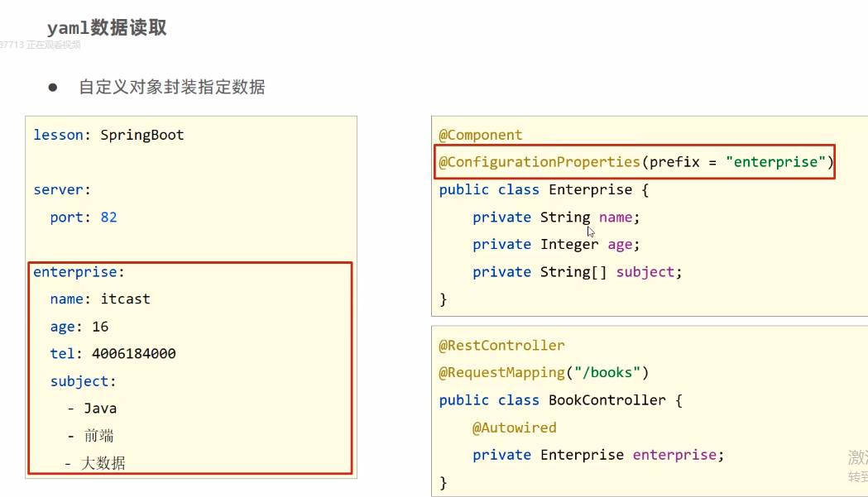The height and width of the screenshot is (497, 868).
Task: Click the 'private String[] subject;' line
Action: click(x=577, y=271)
